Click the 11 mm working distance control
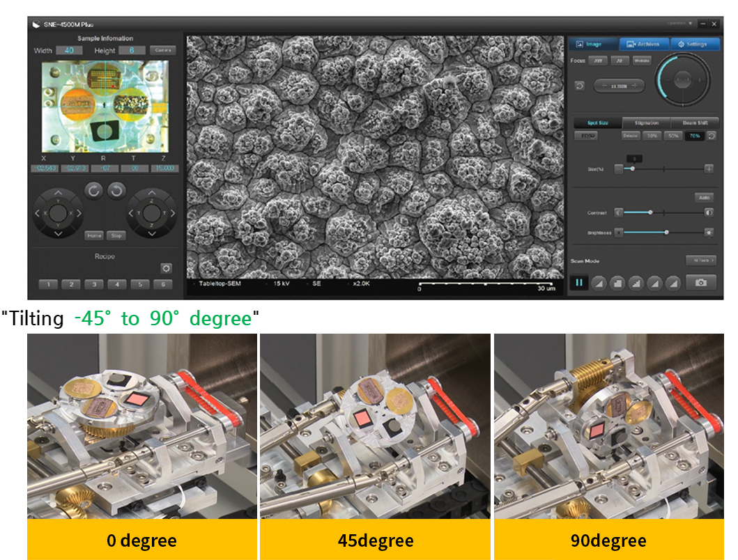The width and height of the screenshot is (738, 560). 619,86
